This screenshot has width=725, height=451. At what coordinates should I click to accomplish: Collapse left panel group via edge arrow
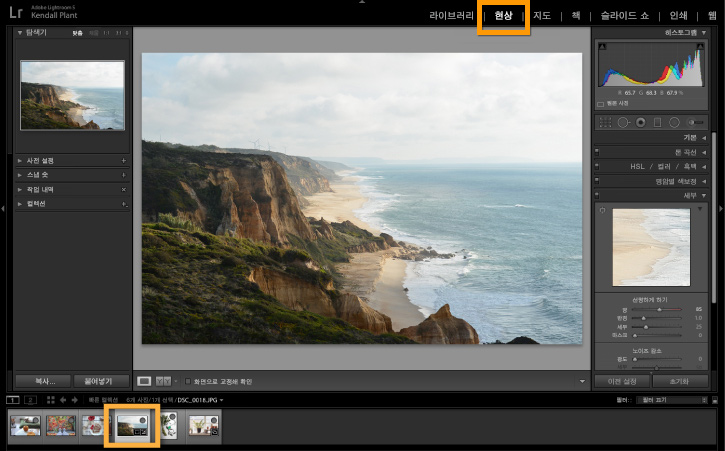(3, 209)
